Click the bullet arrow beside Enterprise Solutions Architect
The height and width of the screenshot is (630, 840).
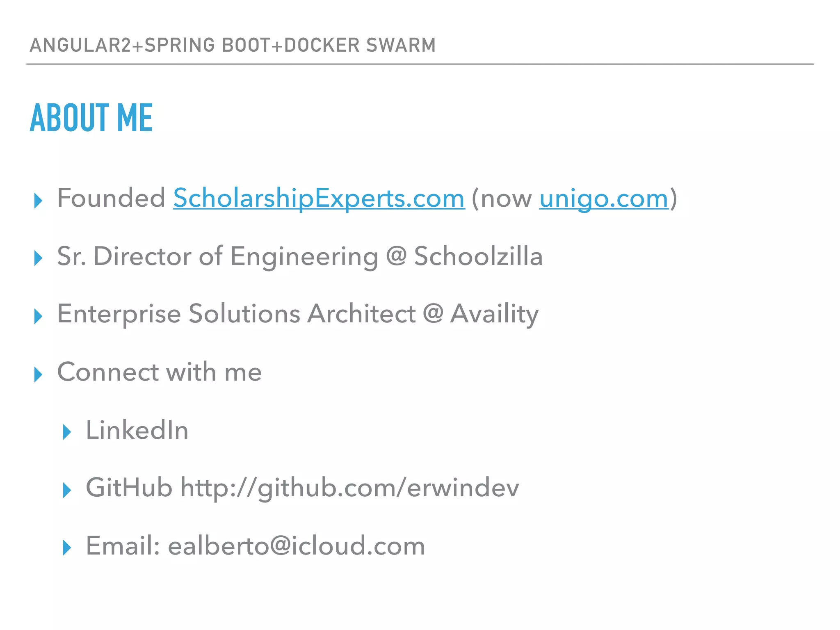38,316
